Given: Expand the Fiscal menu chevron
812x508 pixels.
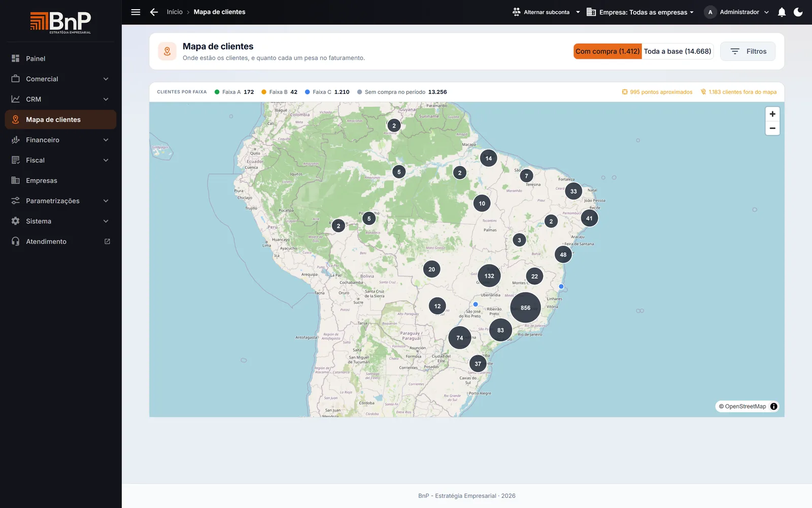Looking at the screenshot, I should coord(106,160).
